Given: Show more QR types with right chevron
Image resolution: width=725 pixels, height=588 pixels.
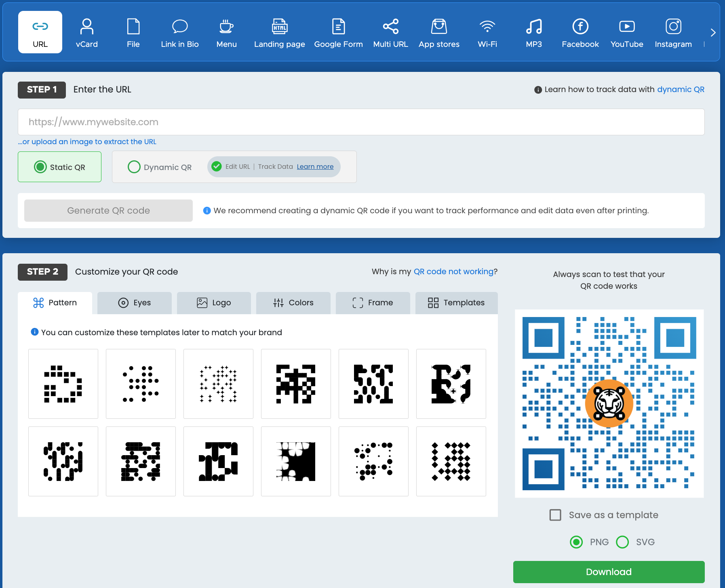Looking at the screenshot, I should click(x=713, y=32).
